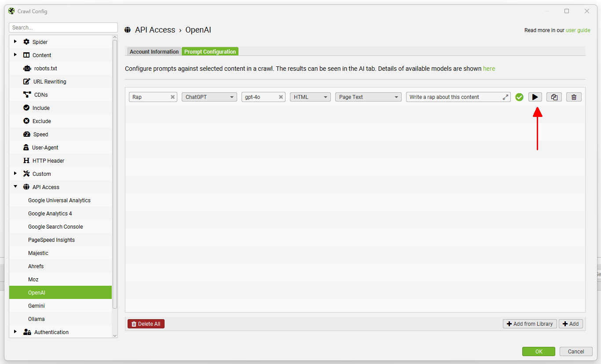Open the user guide link
This screenshot has height=364, width=601.
[x=578, y=30]
